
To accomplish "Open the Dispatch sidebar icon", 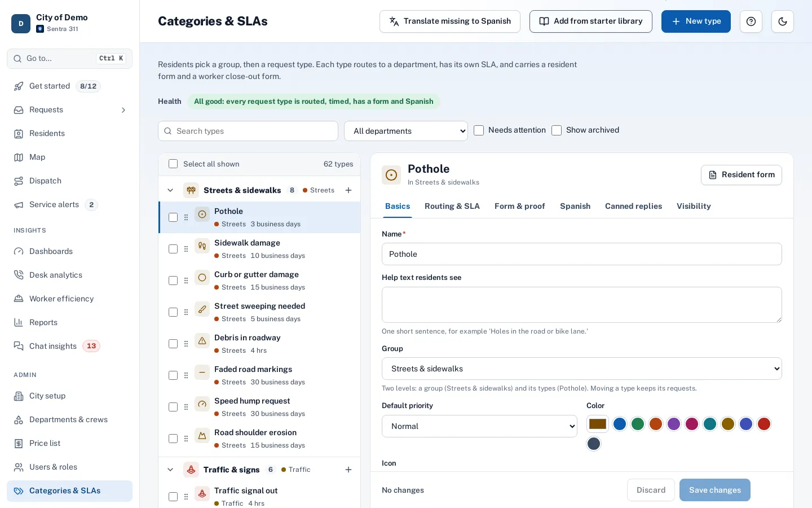I will pyautogui.click(x=19, y=181).
